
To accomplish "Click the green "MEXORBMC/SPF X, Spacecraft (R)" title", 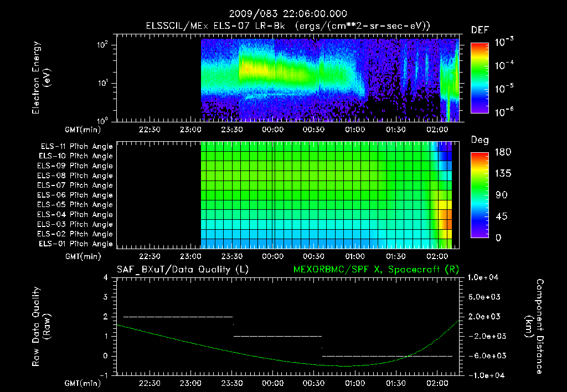I will click(376, 270).
